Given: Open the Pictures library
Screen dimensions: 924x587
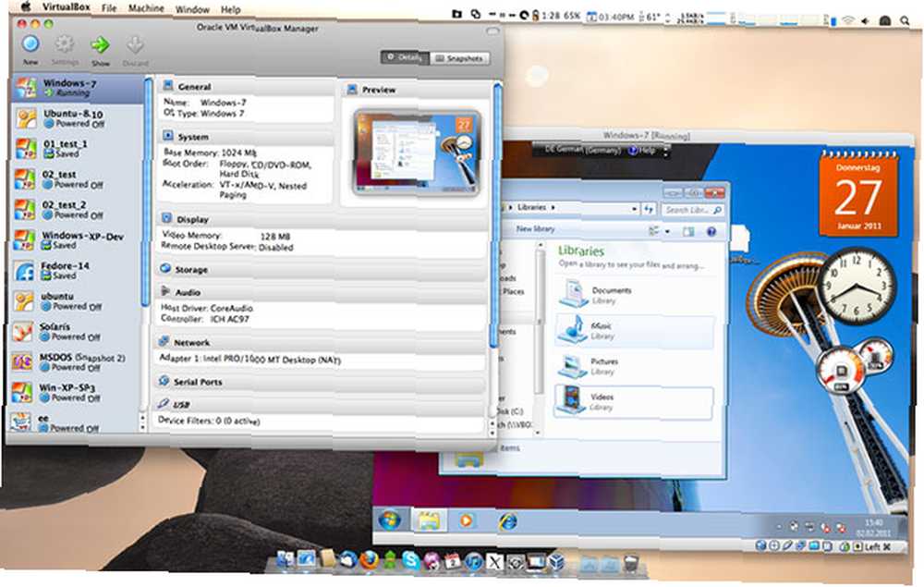Looking at the screenshot, I should [x=634, y=366].
